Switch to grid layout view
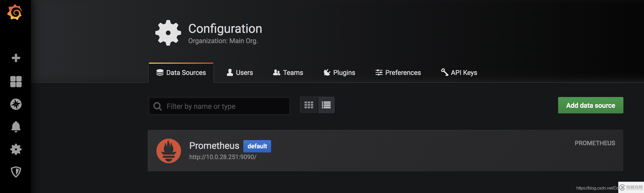The width and height of the screenshot is (644, 193). (x=309, y=105)
